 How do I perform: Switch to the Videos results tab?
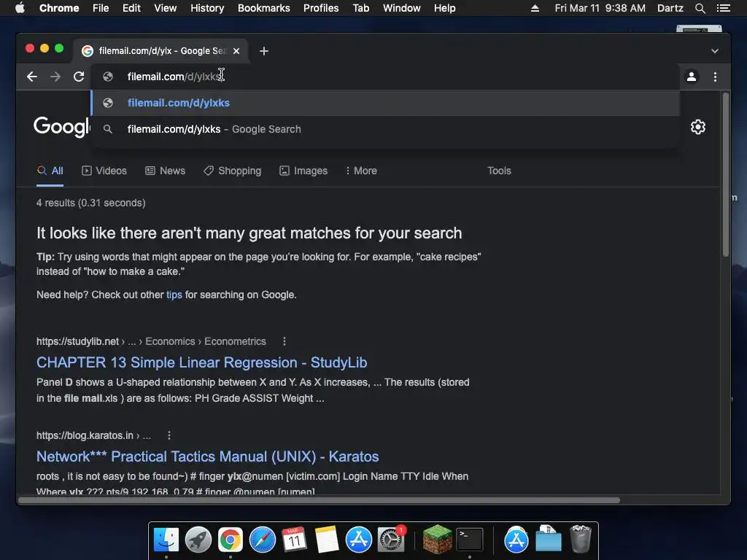click(104, 171)
